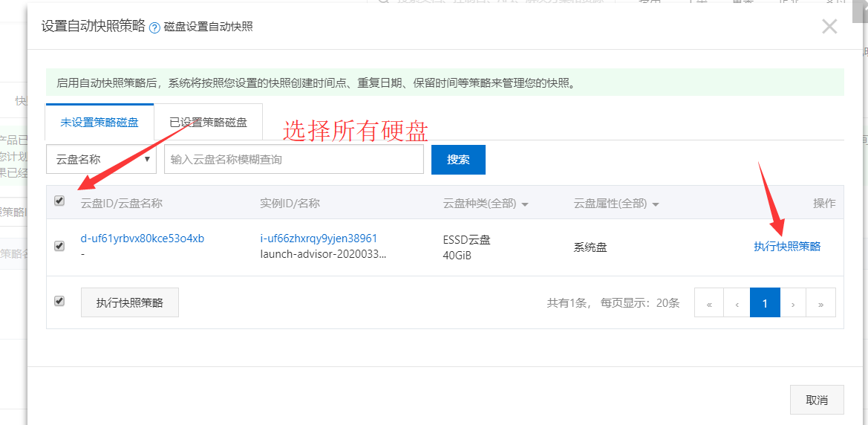Screen dimensions: 868x425
Task: Close the automatic snapshot policy dialog
Action: 829,27
